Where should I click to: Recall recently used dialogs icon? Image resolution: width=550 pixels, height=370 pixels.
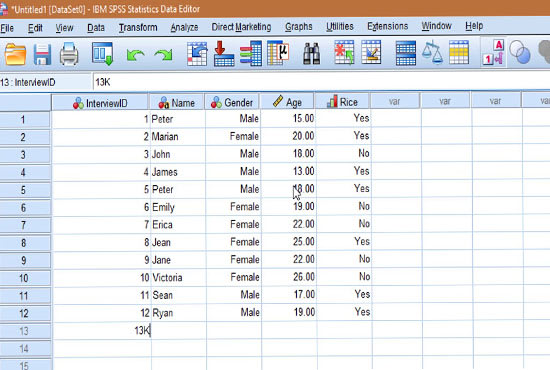[x=102, y=54]
